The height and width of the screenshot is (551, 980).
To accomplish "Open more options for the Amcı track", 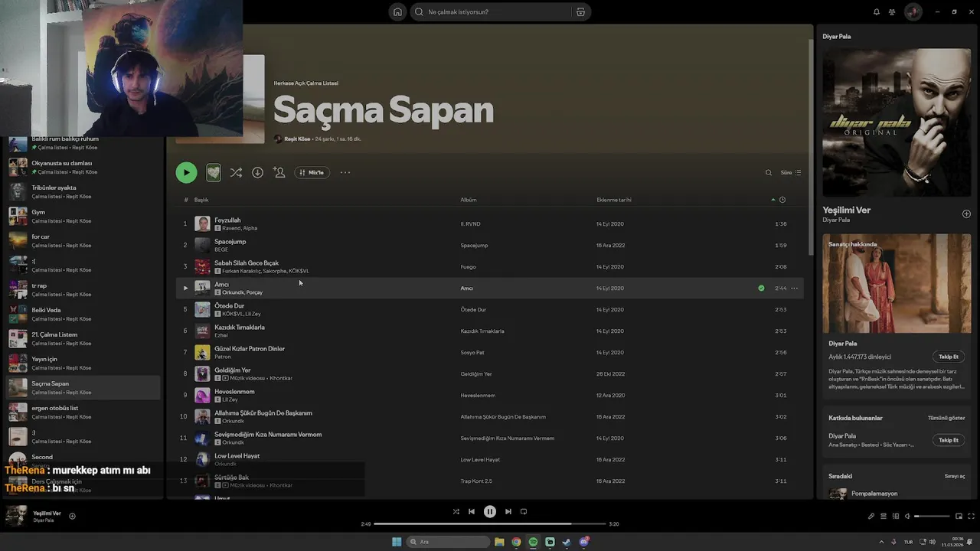I will pos(794,289).
